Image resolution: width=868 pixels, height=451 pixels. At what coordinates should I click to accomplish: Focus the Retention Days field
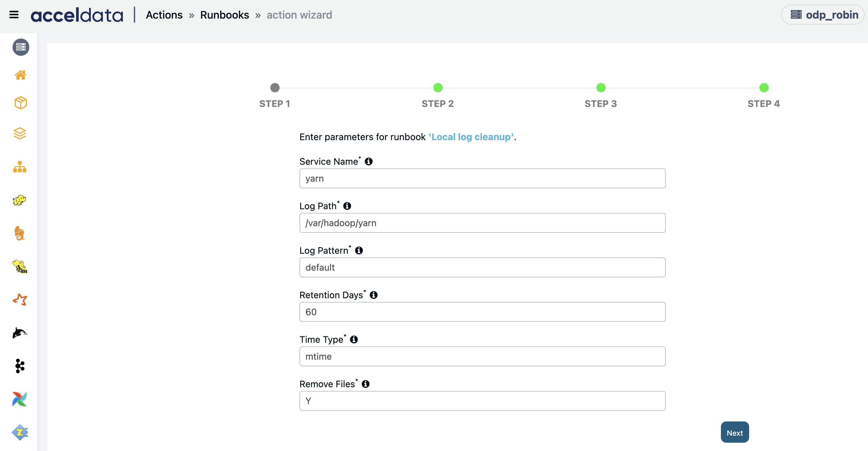(x=482, y=312)
